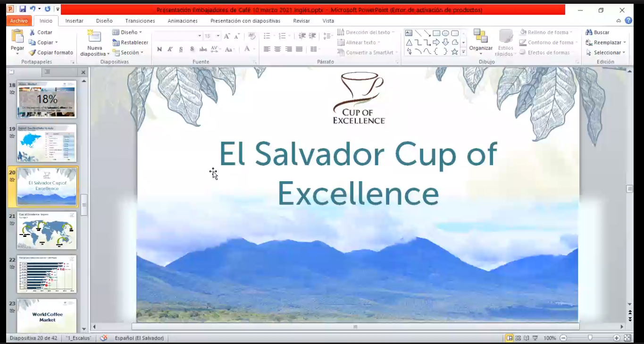
Task: Switch to the Animaciones tab
Action: (183, 21)
